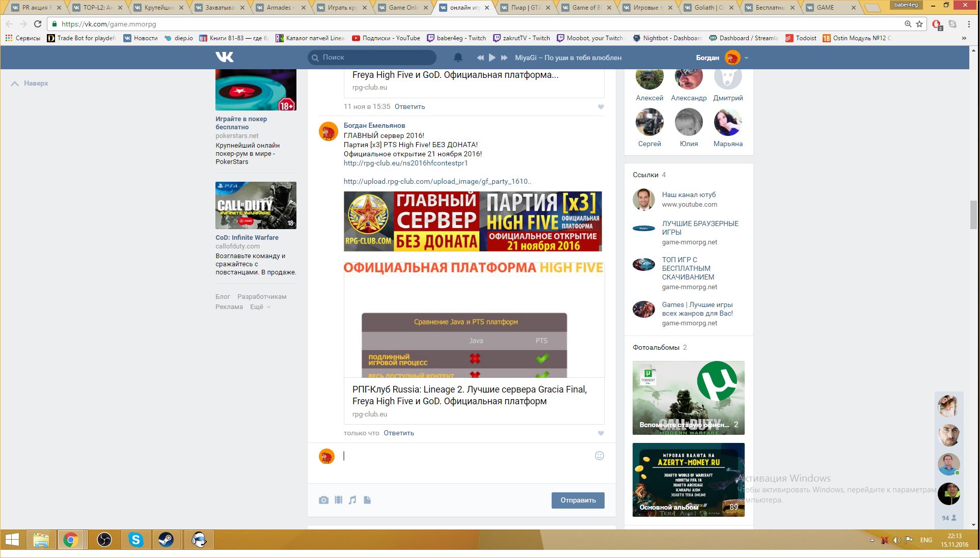The image size is (980, 558).
Task: Attach a photo using camera icon
Action: (x=323, y=500)
